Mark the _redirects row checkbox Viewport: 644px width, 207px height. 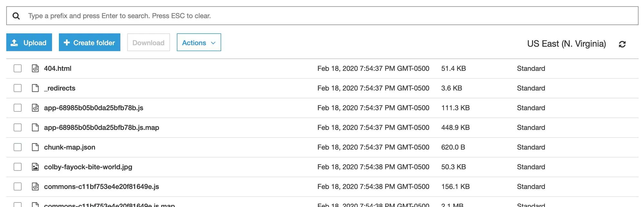point(18,88)
